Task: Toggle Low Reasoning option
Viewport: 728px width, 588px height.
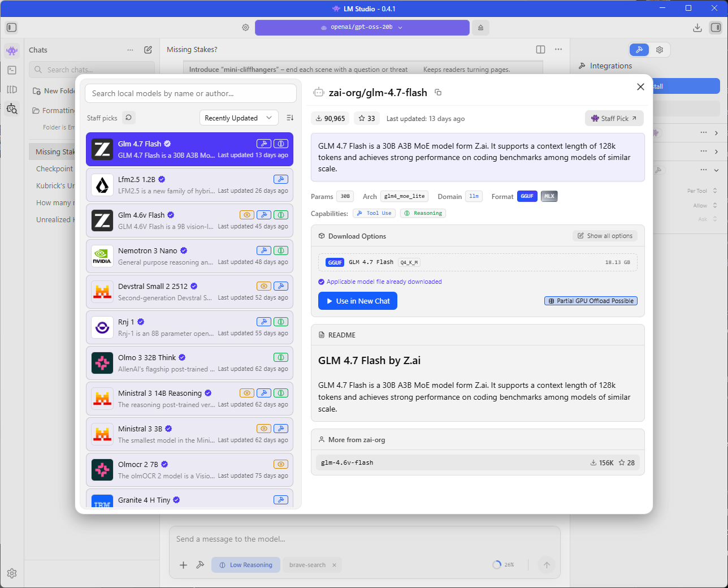Action: pyautogui.click(x=246, y=565)
